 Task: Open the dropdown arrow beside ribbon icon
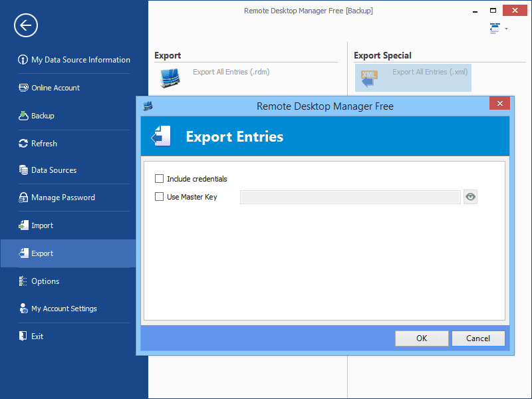(x=506, y=29)
